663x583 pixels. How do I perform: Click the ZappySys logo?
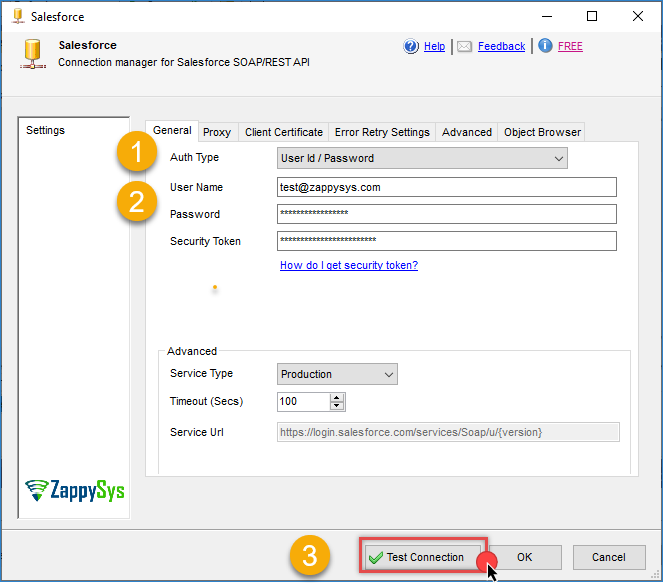(x=74, y=491)
